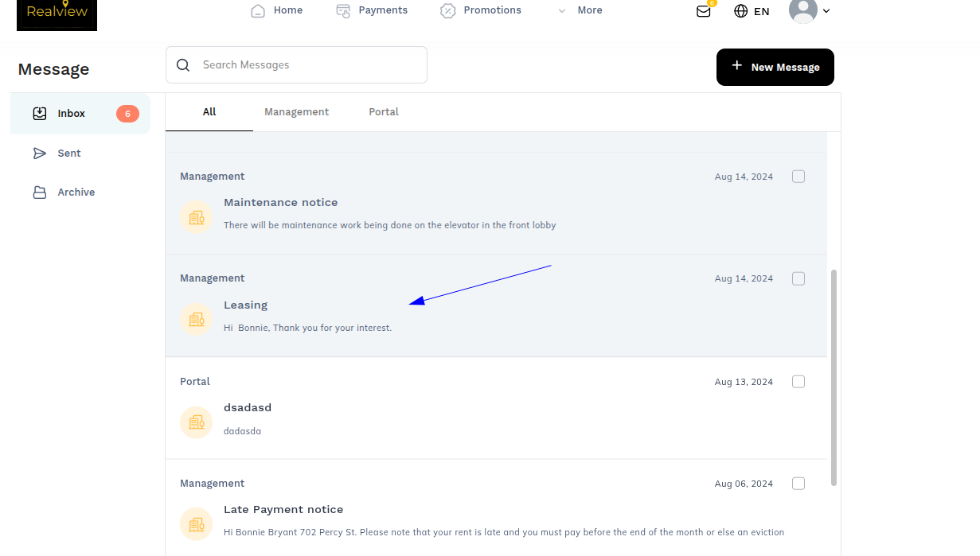Expand the More menu chevron

(x=562, y=11)
